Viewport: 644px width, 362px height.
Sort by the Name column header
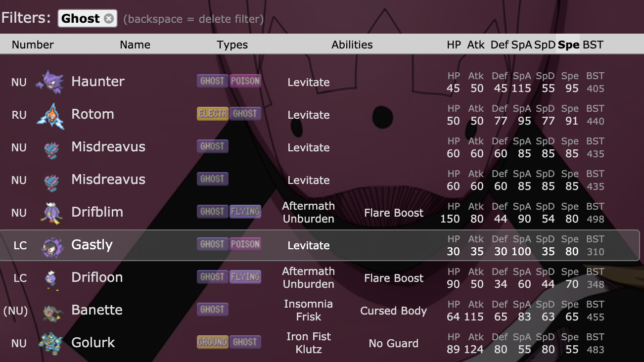click(x=135, y=45)
